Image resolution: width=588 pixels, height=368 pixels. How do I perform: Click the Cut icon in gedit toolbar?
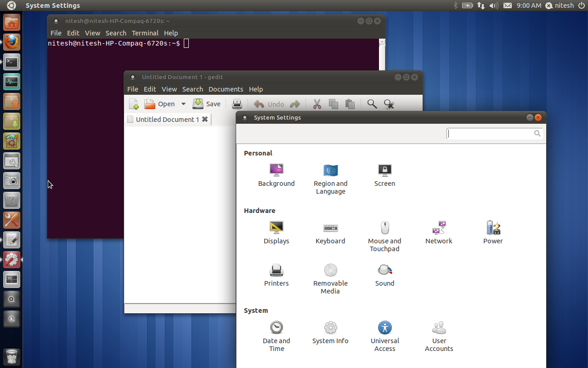(317, 104)
